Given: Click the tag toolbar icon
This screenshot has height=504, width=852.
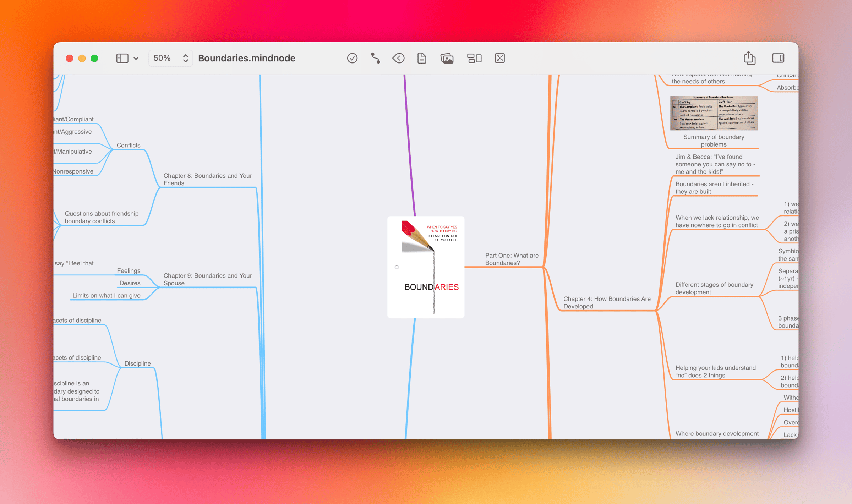Looking at the screenshot, I should tap(398, 58).
